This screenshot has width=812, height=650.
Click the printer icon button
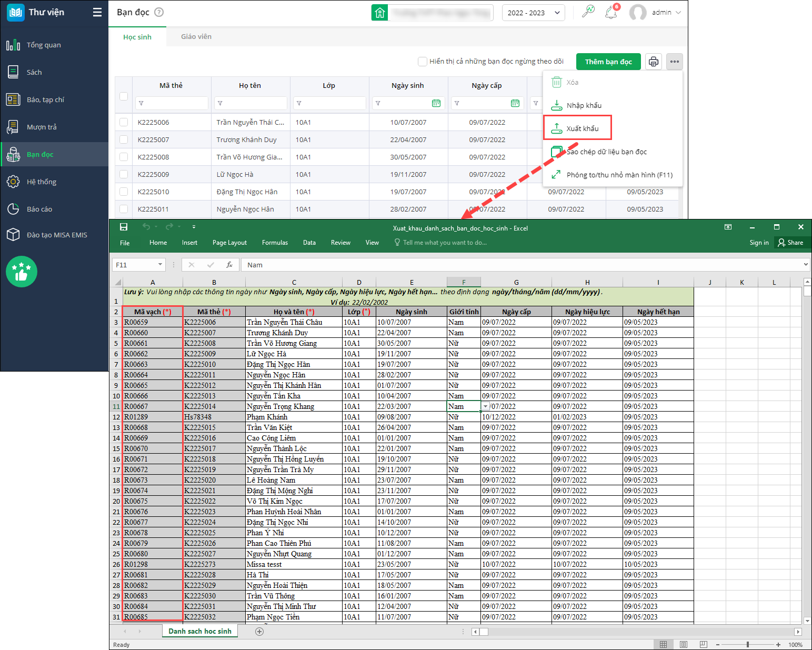653,62
